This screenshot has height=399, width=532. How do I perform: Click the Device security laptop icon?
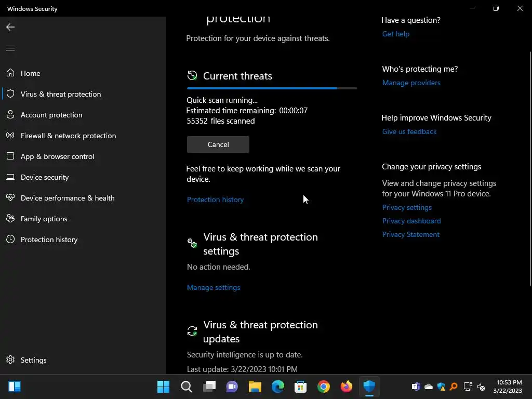pos(10,177)
